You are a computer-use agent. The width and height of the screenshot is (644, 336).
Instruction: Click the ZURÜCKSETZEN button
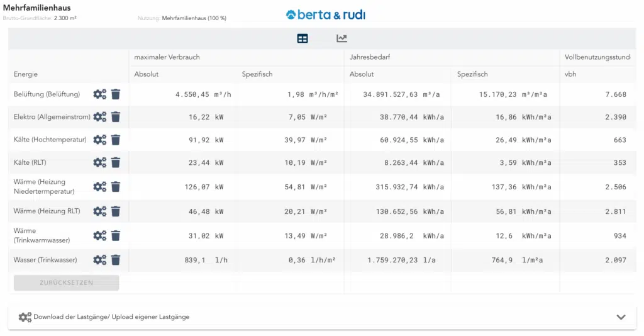tap(66, 283)
